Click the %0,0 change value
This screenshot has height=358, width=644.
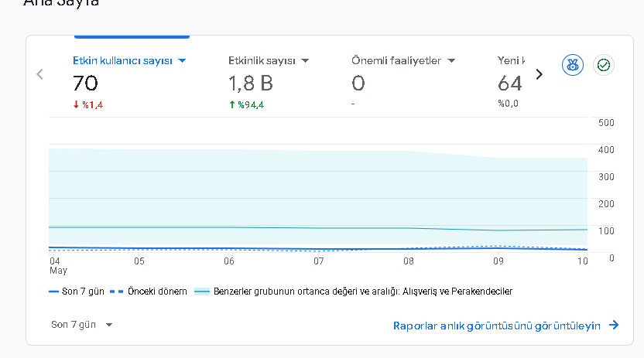[508, 104]
